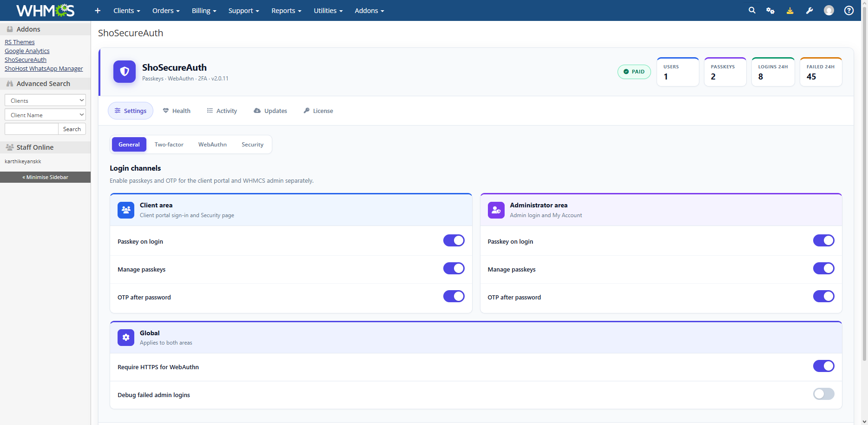Click the PAID license badge

634,72
